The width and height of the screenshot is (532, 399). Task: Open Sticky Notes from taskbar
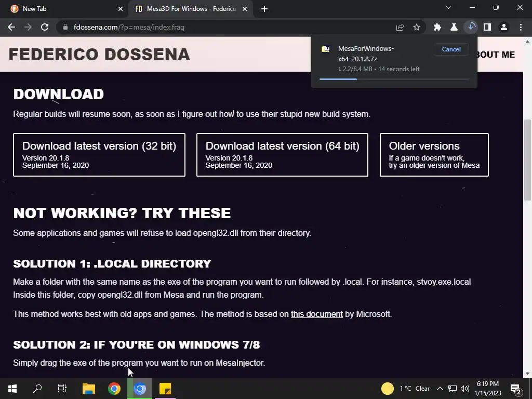click(165, 389)
